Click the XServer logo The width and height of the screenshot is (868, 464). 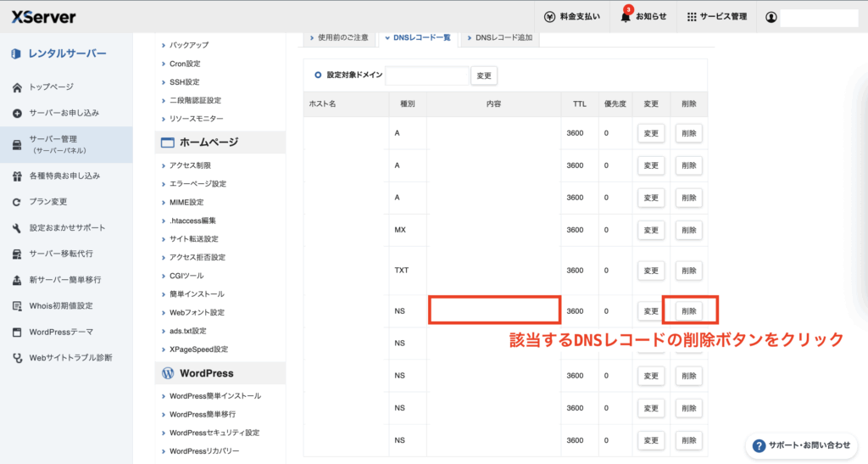pos(44,17)
